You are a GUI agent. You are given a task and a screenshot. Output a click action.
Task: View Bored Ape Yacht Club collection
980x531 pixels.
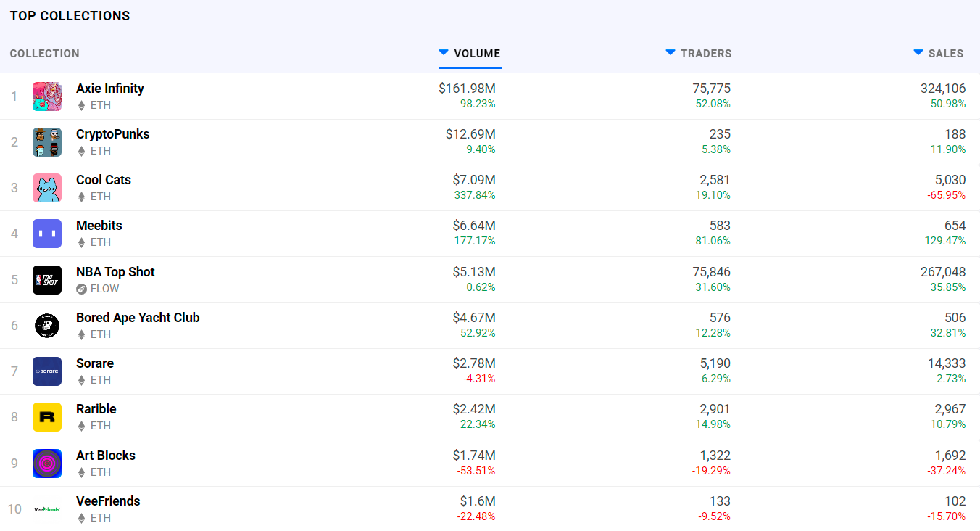138,318
